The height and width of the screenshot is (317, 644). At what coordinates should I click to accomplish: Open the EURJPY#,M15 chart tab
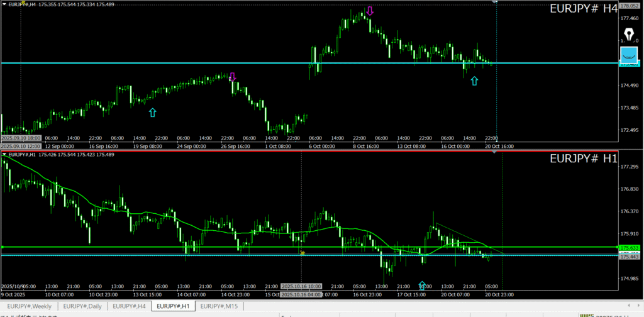click(x=216, y=306)
